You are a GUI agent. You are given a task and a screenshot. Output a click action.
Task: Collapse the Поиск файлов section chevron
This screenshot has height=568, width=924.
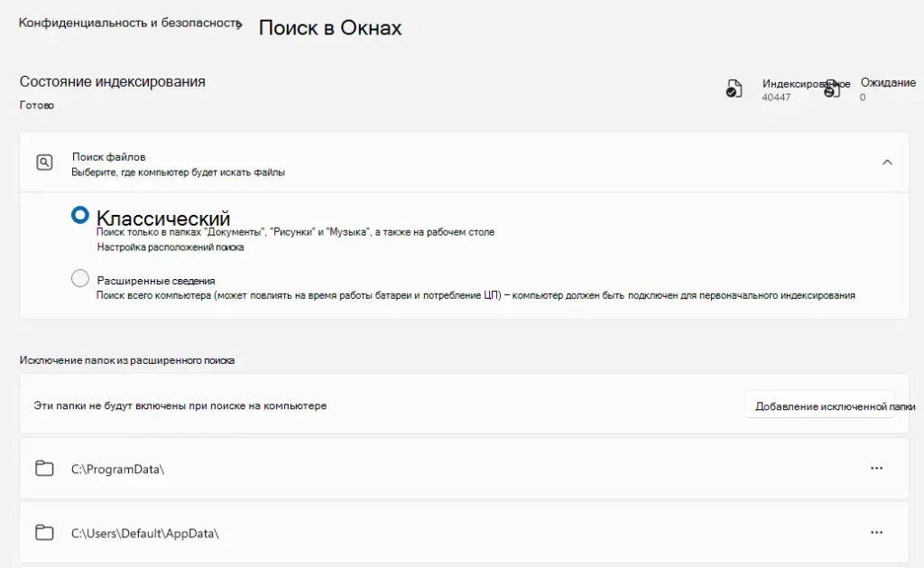click(887, 163)
